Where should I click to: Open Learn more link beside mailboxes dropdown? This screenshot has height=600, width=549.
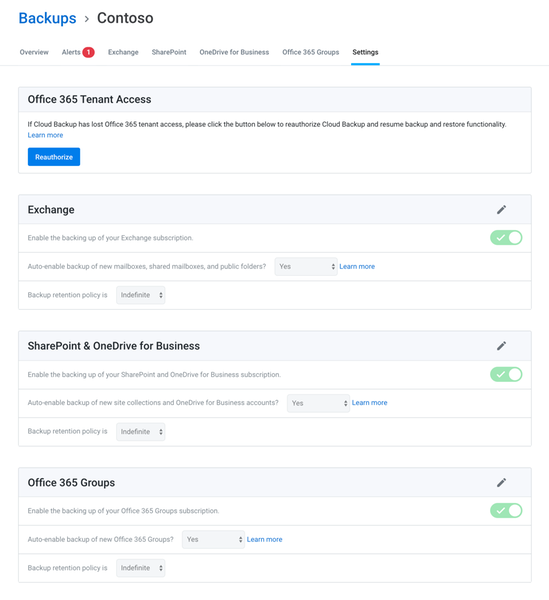[x=357, y=266]
